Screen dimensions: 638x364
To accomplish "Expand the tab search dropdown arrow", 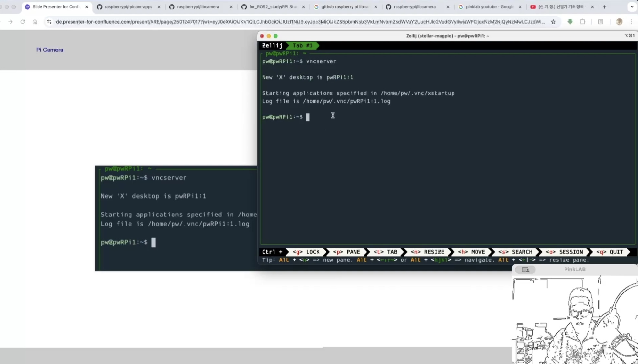I will click(x=632, y=7).
